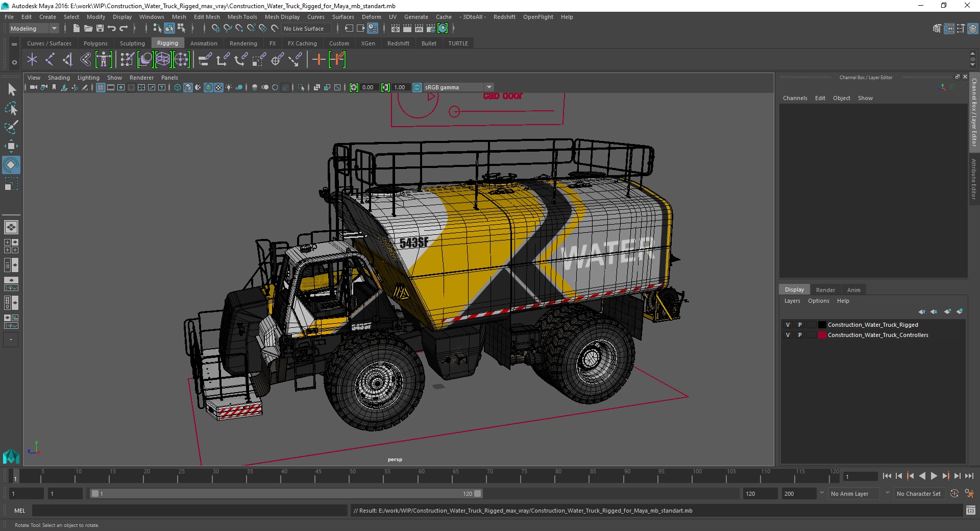Switch to the Anim tab in Layer Editor
The image size is (980, 531).
[853, 289]
